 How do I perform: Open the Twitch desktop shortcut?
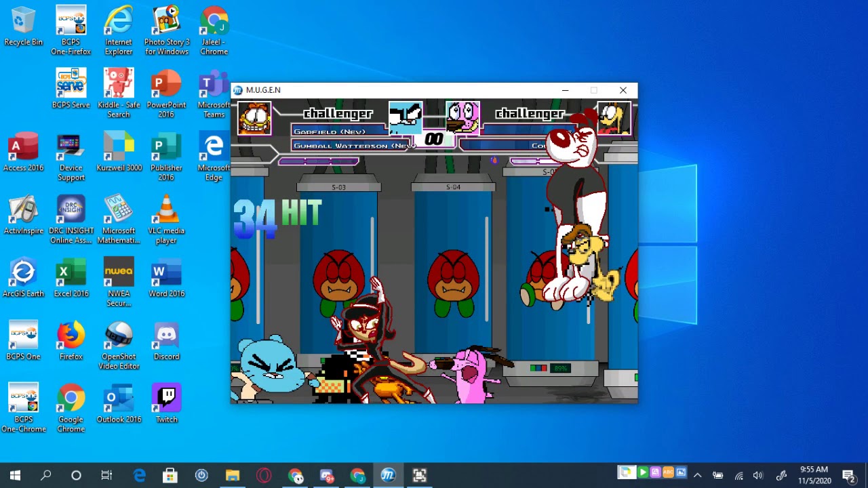[166, 404]
